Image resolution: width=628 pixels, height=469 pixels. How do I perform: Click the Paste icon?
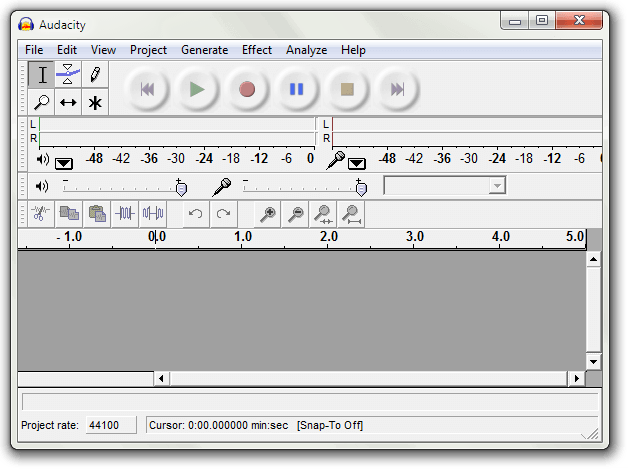(x=97, y=213)
